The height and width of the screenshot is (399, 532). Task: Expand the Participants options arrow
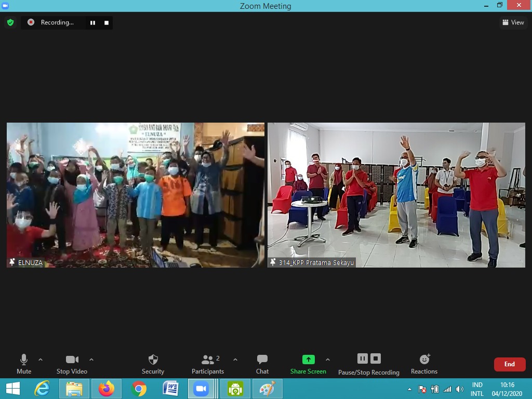click(235, 360)
